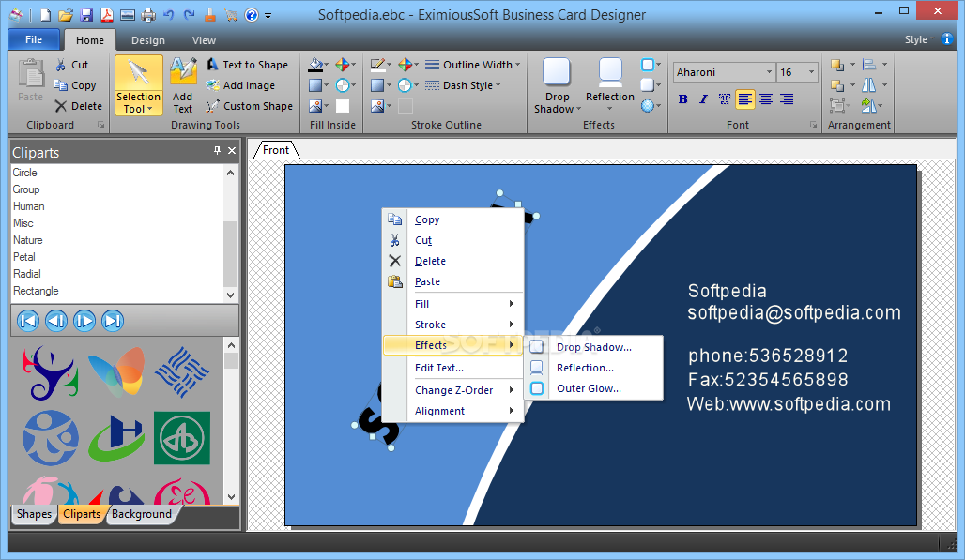Switch to Background tab at panel bottom
Image resolution: width=965 pixels, height=560 pixels.
142,514
